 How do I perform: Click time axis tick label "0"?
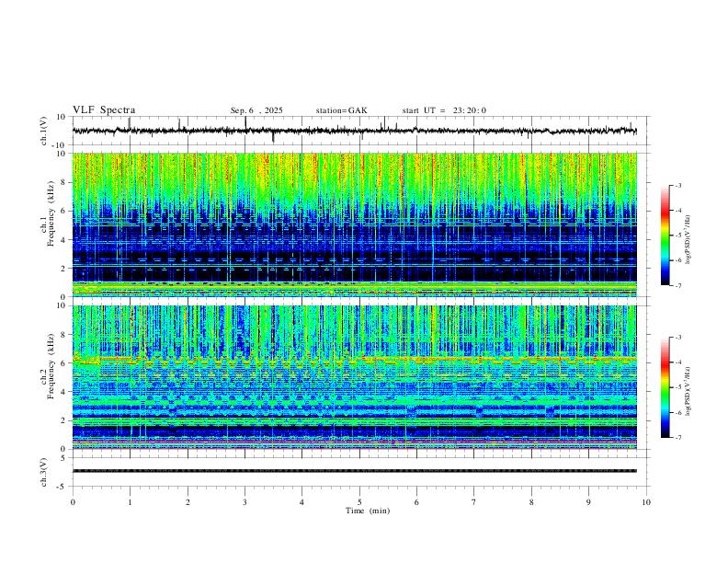click(73, 502)
